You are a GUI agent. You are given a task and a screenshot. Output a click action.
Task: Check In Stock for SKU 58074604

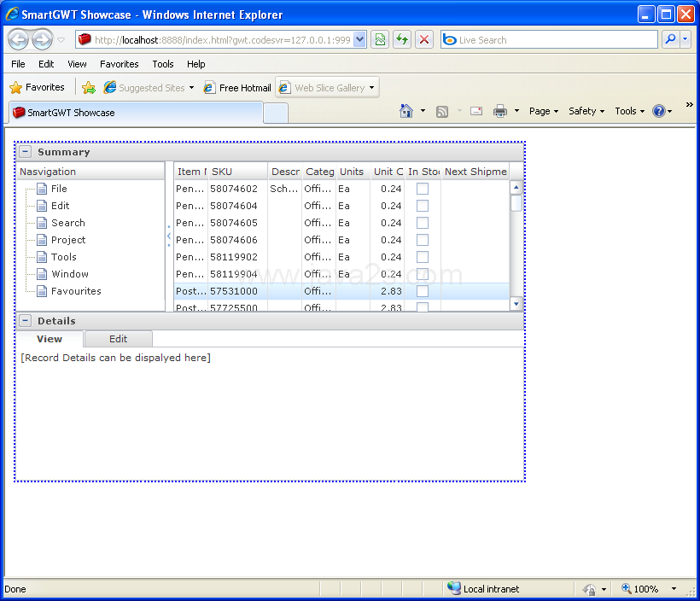423,206
